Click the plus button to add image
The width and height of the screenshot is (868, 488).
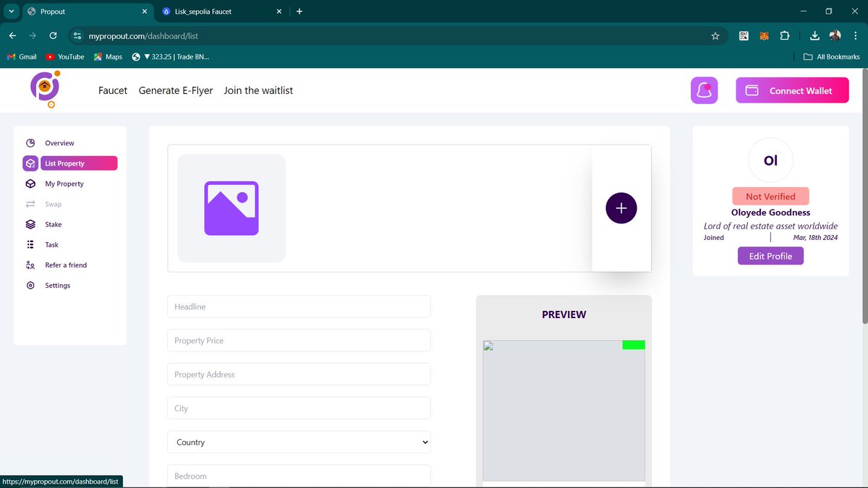[x=621, y=208]
